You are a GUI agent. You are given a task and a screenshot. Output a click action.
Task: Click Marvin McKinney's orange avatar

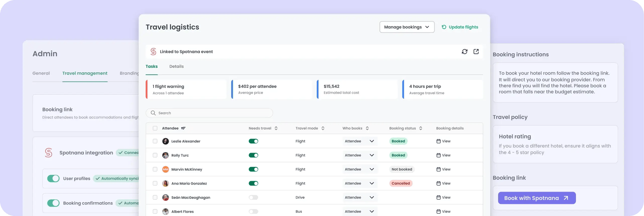tap(166, 169)
